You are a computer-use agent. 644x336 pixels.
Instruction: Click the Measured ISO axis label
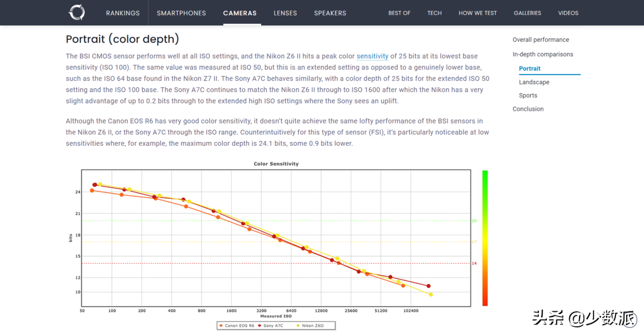pyautogui.click(x=276, y=316)
